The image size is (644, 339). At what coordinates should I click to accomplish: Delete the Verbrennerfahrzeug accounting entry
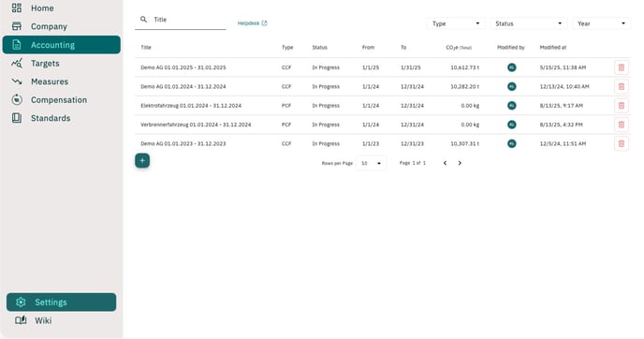621,125
